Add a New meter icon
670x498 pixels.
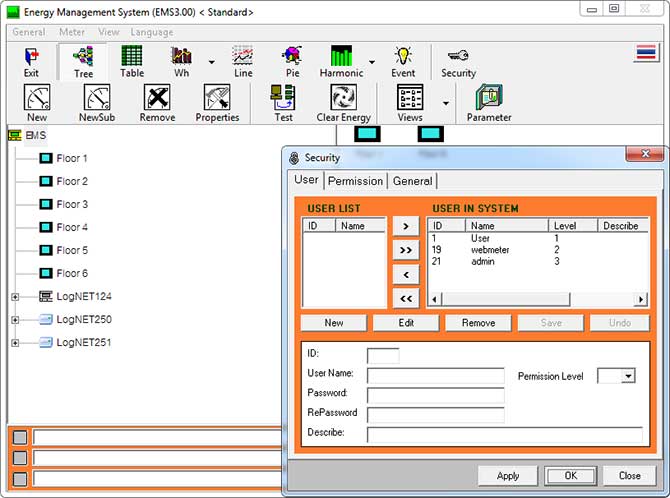pyautogui.click(x=37, y=97)
